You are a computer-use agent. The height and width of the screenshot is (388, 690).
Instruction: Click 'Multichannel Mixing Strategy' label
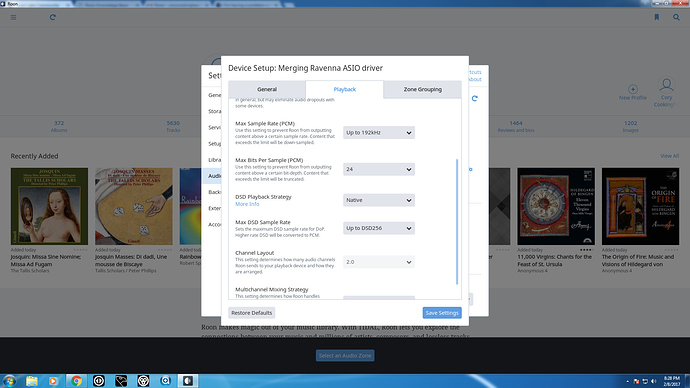[272, 289]
